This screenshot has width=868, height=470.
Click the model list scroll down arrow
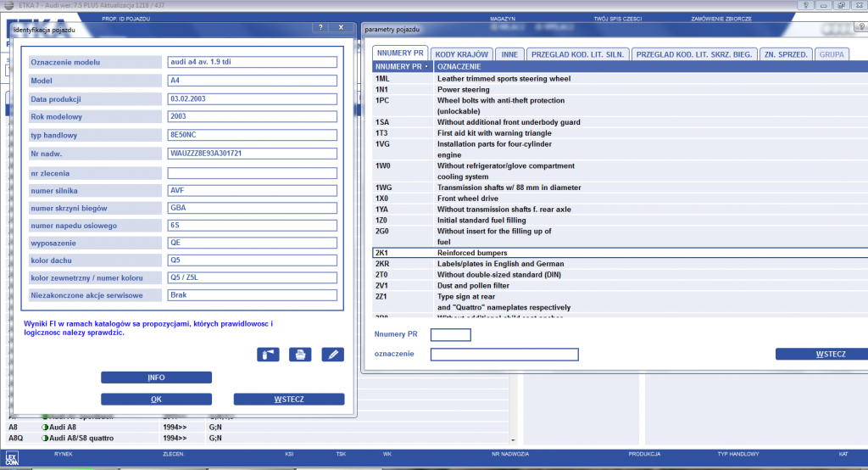click(x=513, y=440)
